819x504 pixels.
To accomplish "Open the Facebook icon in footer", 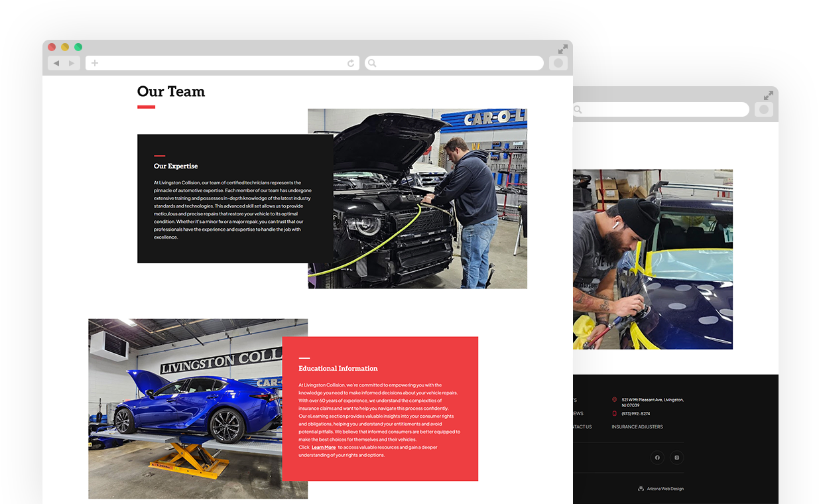I will 657,458.
